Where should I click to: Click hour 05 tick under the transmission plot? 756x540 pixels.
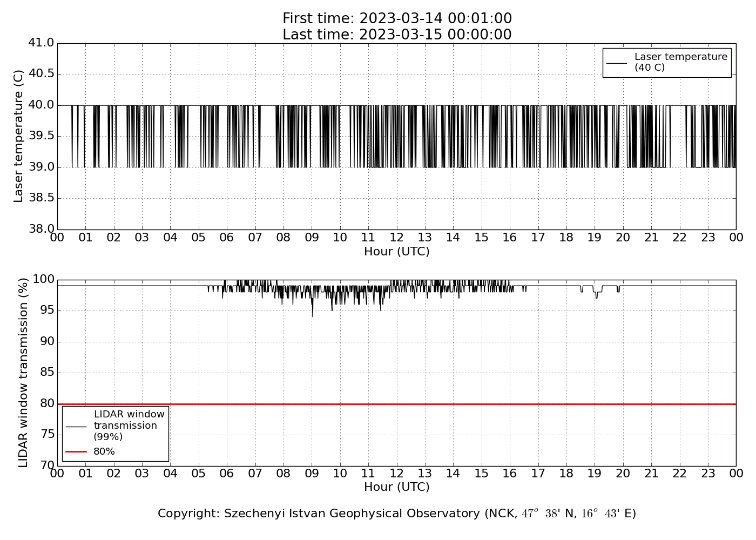199,474
